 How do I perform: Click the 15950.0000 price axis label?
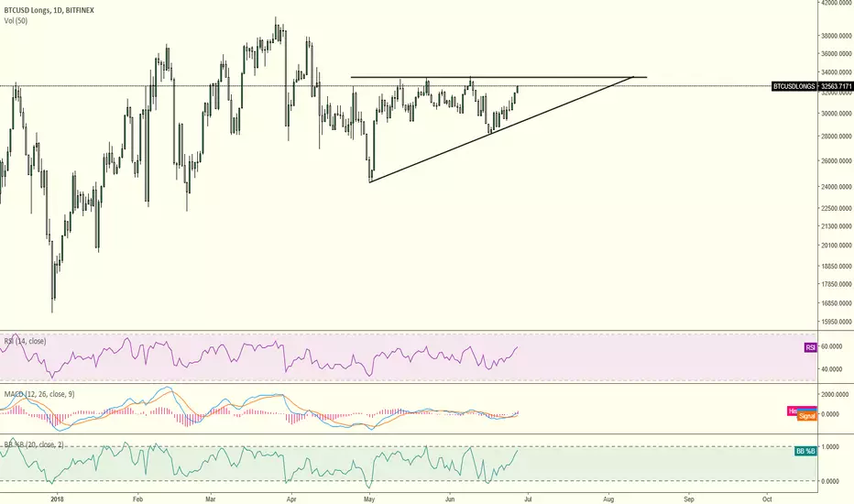(837, 322)
